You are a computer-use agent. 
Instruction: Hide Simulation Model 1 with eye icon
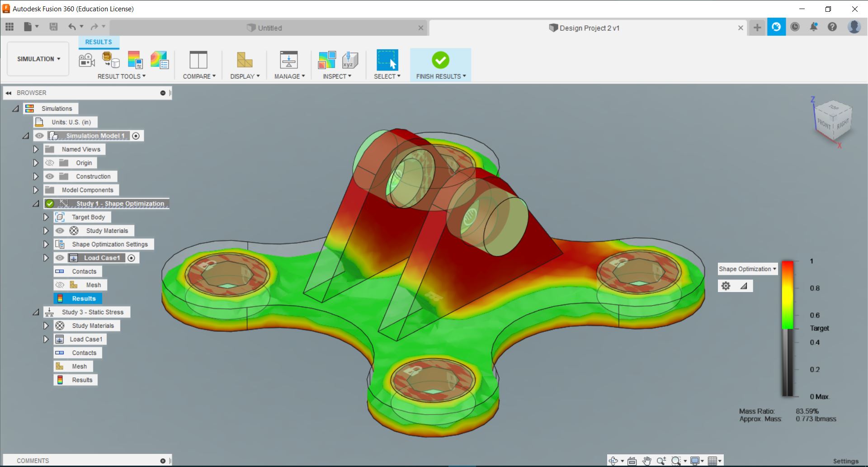(40, 136)
